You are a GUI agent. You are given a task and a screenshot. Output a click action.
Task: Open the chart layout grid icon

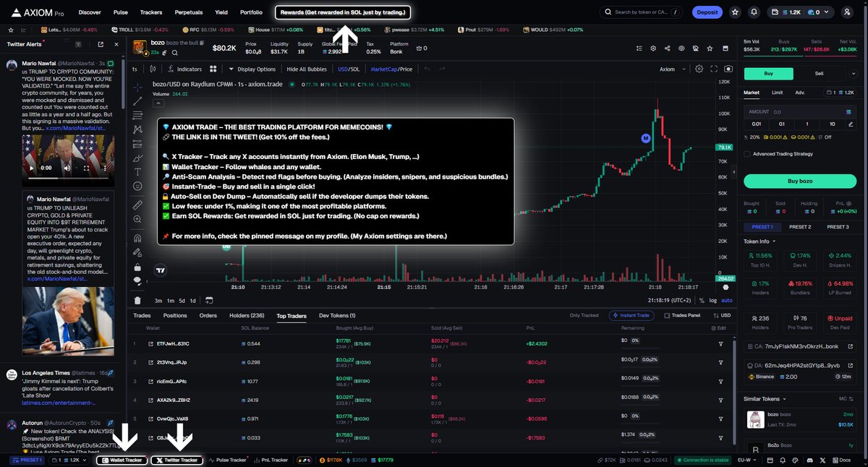pyautogui.click(x=213, y=69)
